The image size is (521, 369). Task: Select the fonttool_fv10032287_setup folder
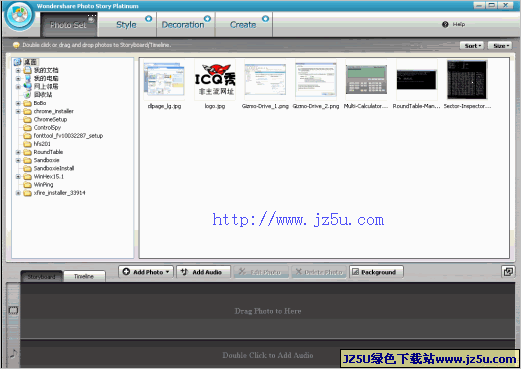(x=63, y=136)
